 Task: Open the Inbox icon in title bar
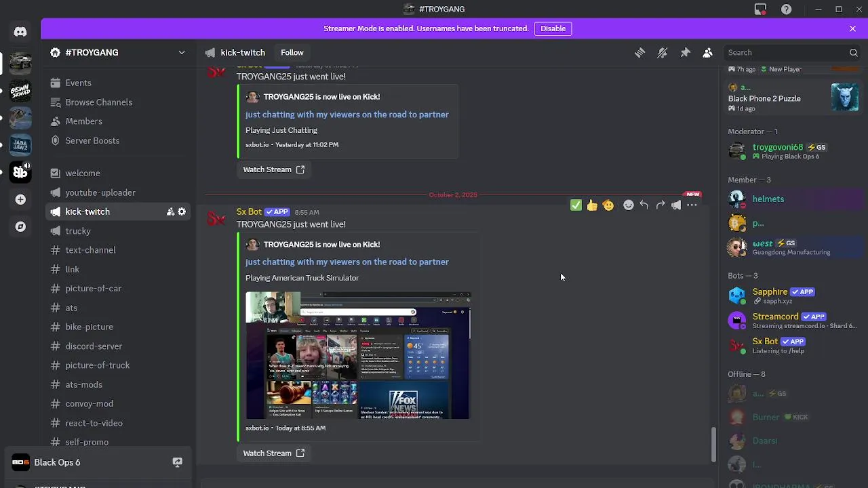point(760,9)
